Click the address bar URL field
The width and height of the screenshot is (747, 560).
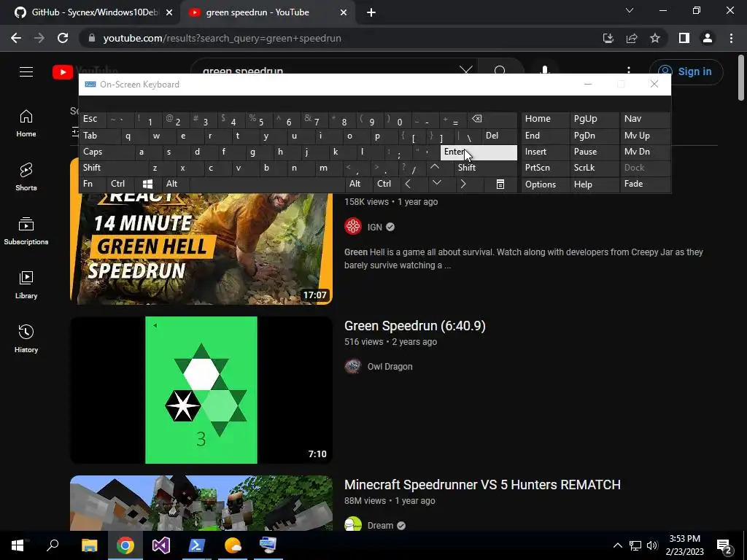tap(333, 38)
